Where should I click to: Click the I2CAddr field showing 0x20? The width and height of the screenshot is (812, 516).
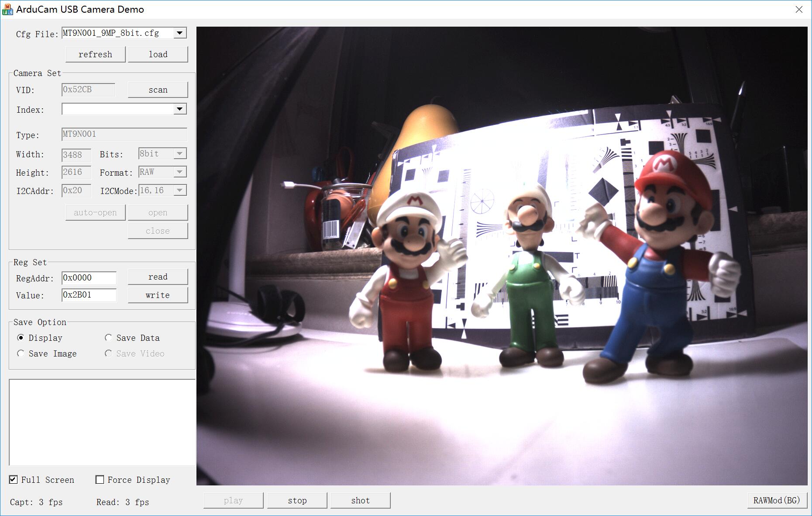[76, 190]
